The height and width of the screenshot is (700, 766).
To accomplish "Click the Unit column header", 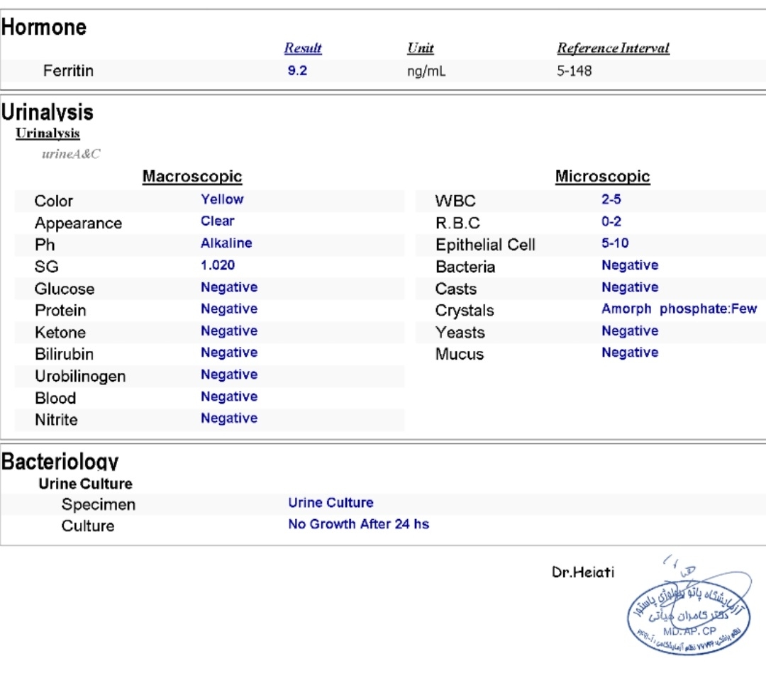I will 420,48.
